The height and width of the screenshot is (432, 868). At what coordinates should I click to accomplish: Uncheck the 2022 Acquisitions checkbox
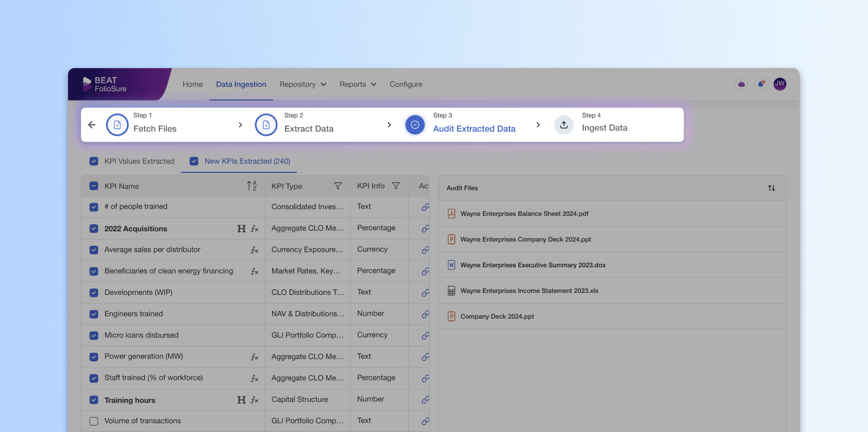[94, 229]
